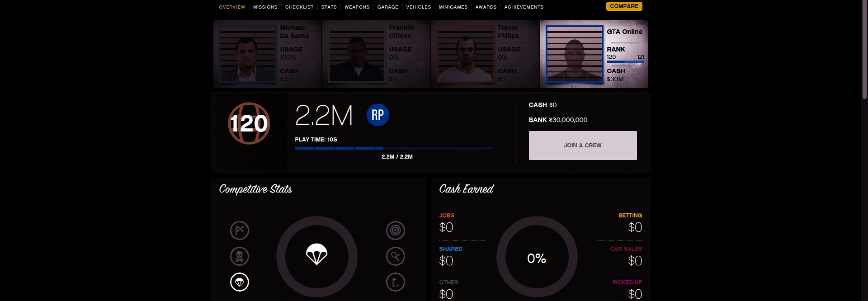Click the Compare button
The width and height of the screenshot is (868, 301).
624,6
